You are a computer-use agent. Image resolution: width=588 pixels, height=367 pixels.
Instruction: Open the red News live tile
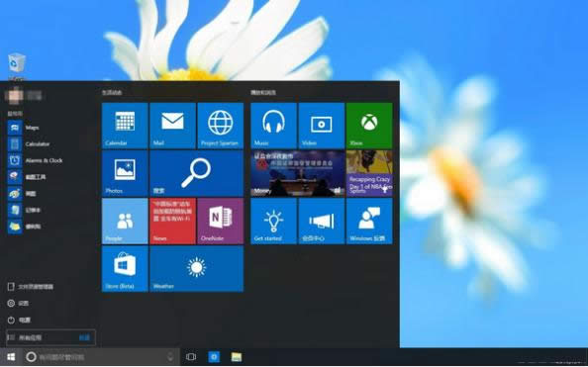pyautogui.click(x=172, y=222)
